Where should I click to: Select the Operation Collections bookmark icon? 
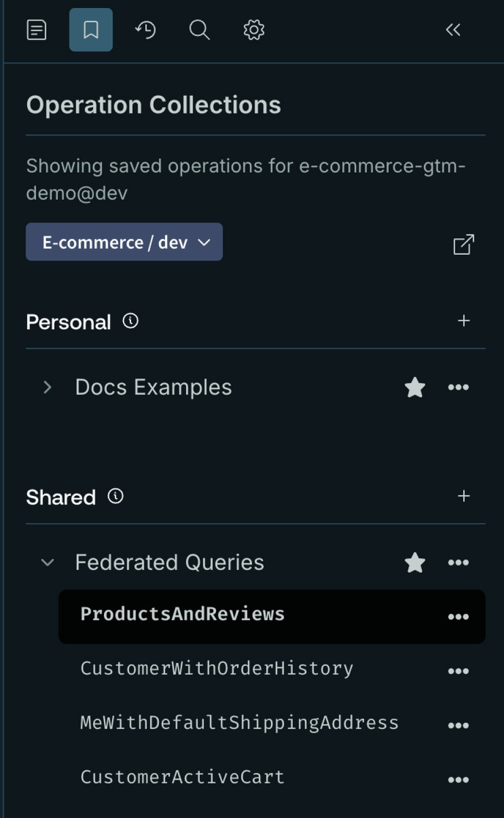(x=91, y=30)
